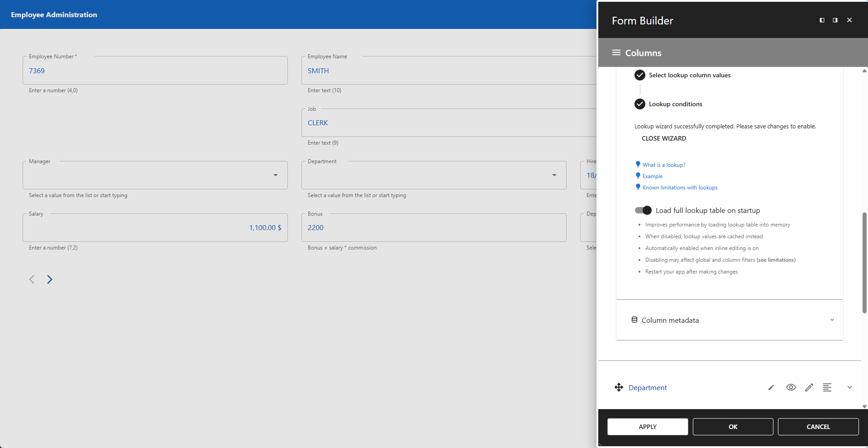Click the text alignment icon on the Department row
The width and height of the screenshot is (868, 448).
(828, 387)
